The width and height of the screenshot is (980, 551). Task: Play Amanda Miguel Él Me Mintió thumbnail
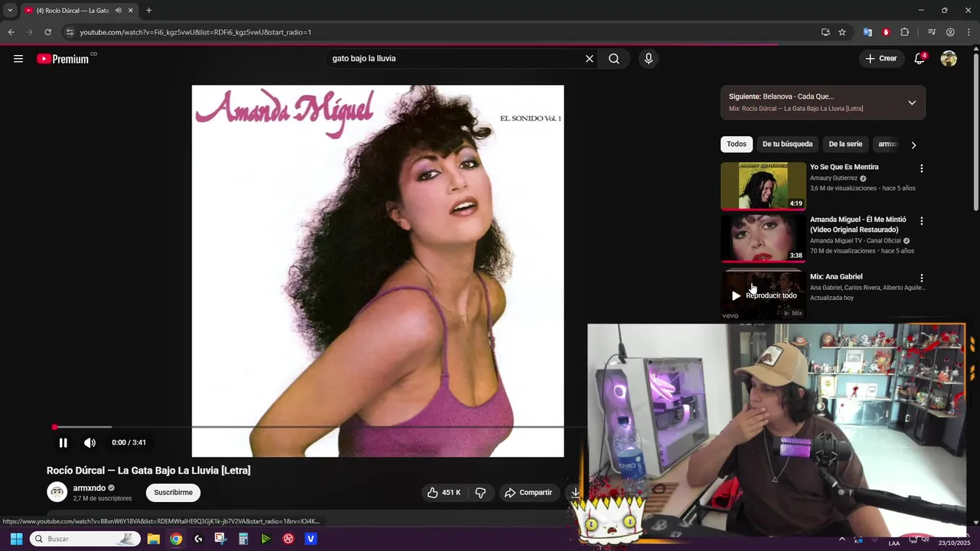tap(763, 238)
